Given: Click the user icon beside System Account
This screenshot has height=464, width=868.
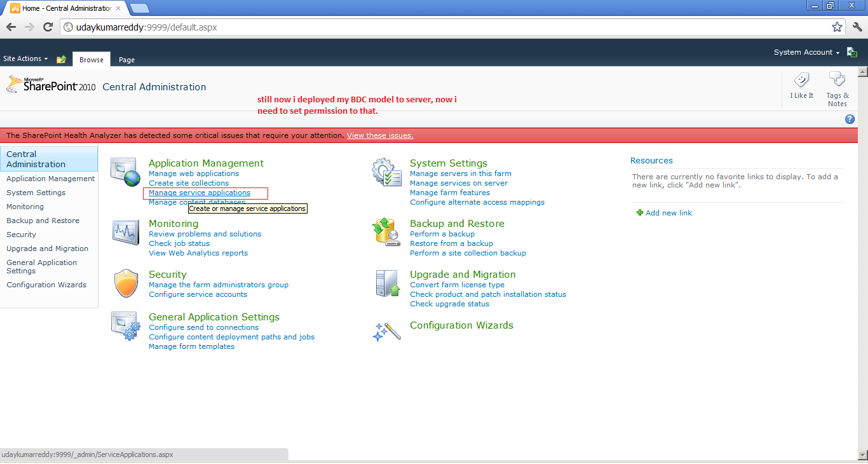Looking at the screenshot, I should pyautogui.click(x=851, y=52).
